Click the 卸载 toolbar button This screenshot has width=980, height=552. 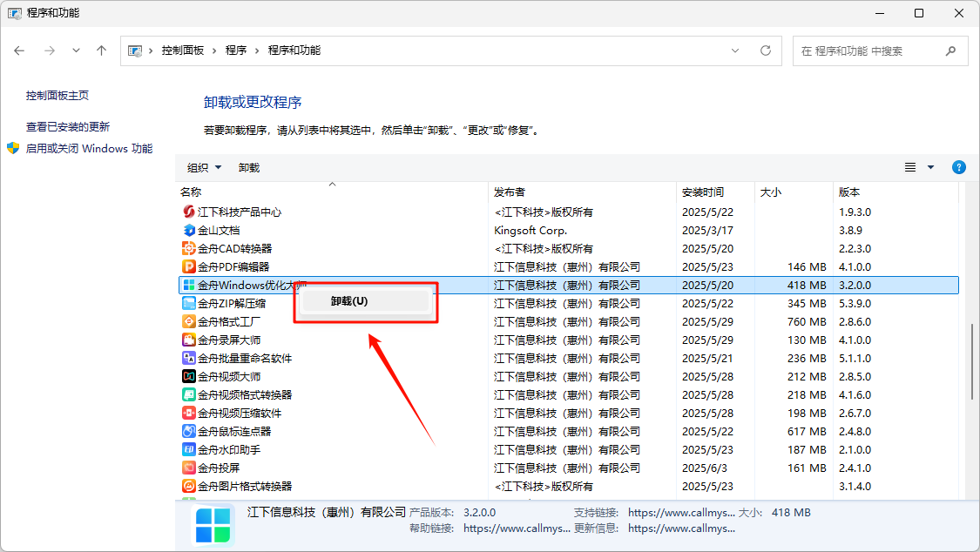(249, 167)
